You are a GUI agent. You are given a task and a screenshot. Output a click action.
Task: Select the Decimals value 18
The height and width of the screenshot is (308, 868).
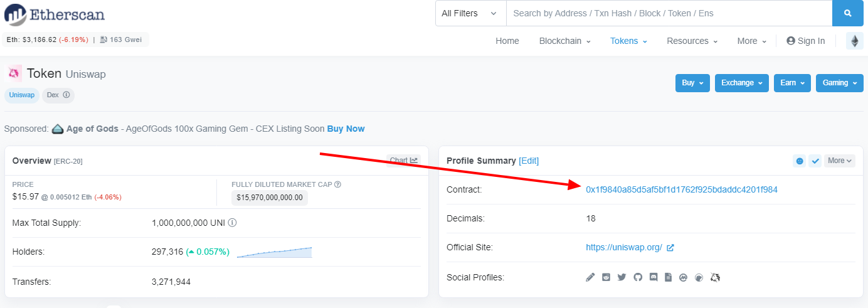pos(591,218)
